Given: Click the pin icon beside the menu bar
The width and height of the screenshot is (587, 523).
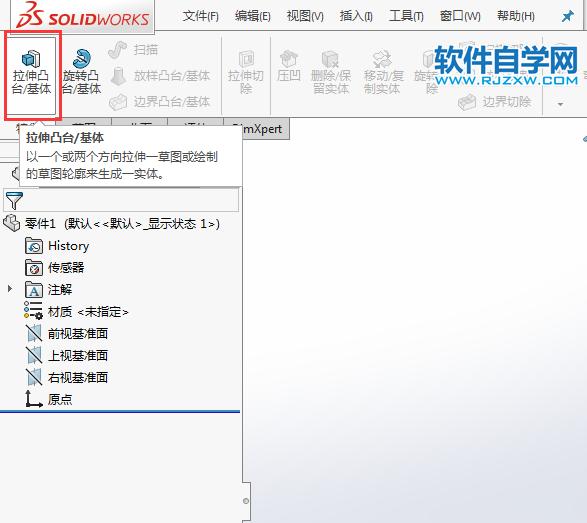Looking at the screenshot, I should [x=568, y=16].
